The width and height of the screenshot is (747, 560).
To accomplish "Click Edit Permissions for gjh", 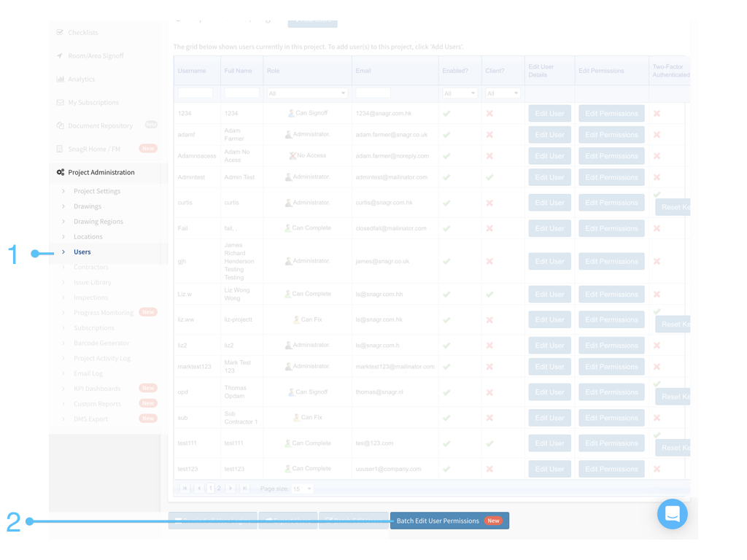I will coord(611,262).
